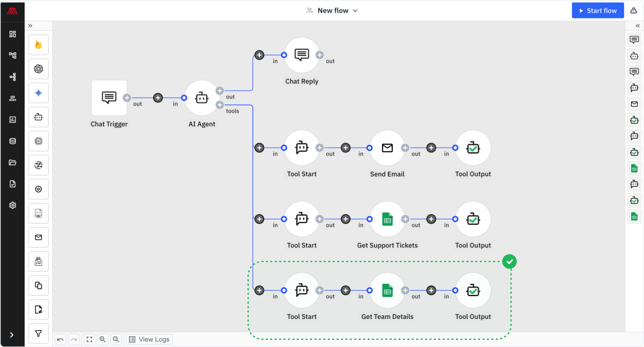The width and height of the screenshot is (644, 347).
Task: Expand the main sidebar navigation arrow
Action: point(12,335)
